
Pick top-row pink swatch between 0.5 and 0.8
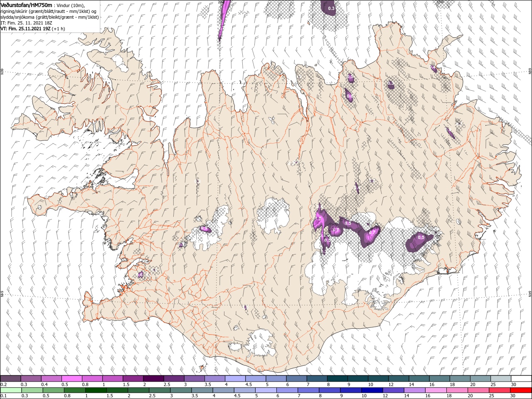[71, 379]
